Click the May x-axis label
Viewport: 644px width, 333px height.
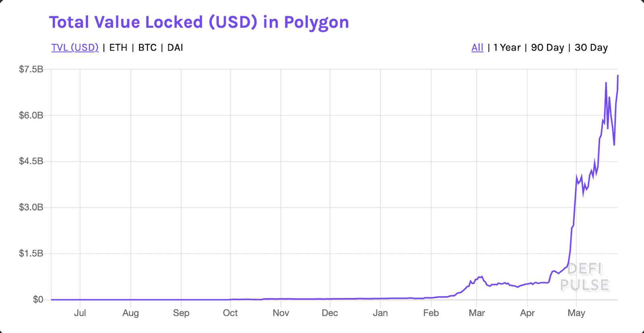tap(577, 313)
